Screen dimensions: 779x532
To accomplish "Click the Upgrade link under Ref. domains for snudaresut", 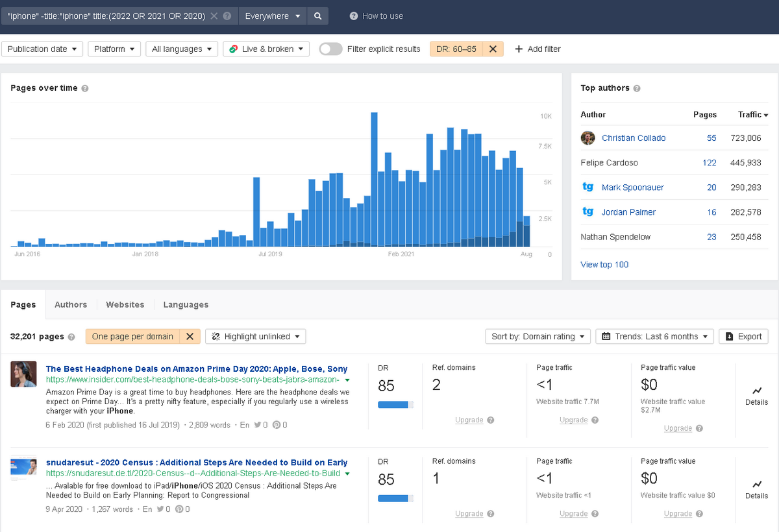I will tap(469, 514).
